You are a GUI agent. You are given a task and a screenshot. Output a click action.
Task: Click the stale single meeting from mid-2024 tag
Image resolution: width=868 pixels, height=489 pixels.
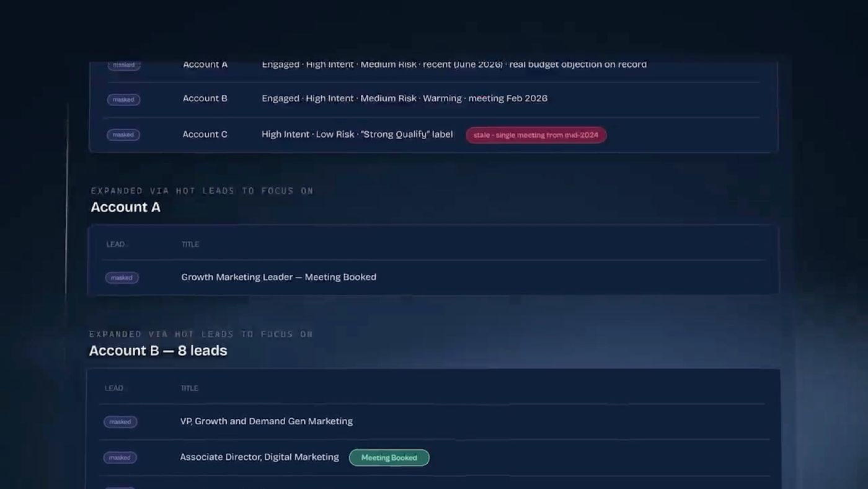point(536,135)
